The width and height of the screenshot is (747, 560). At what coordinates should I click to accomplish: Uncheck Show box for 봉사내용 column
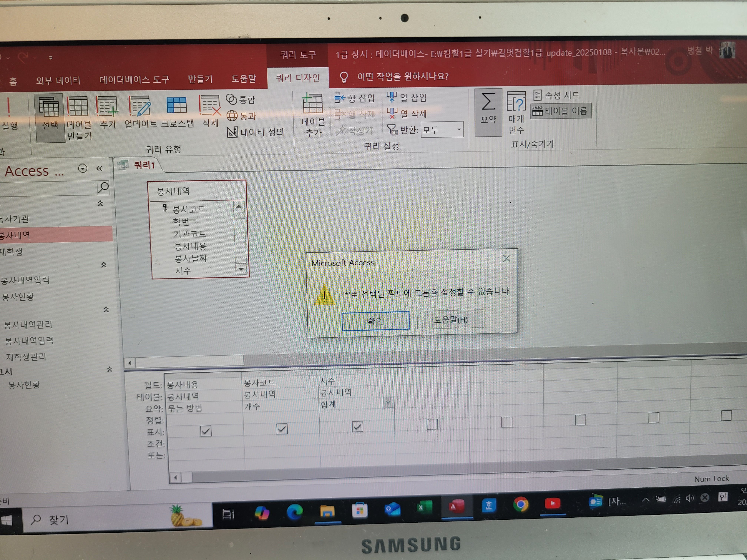click(x=206, y=431)
